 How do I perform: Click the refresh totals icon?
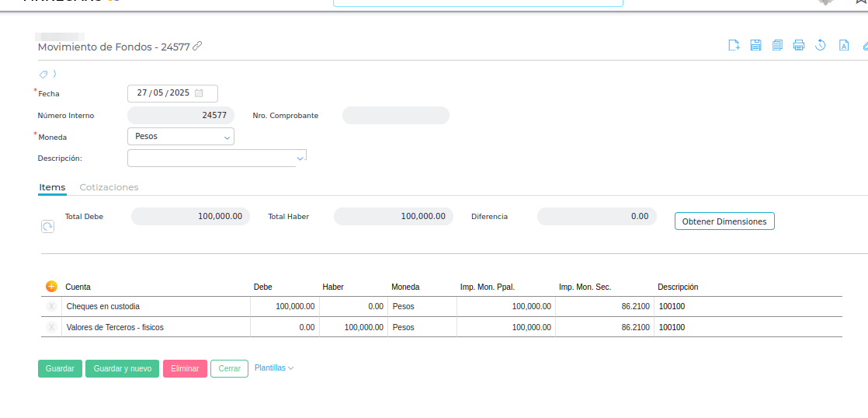[x=47, y=226]
